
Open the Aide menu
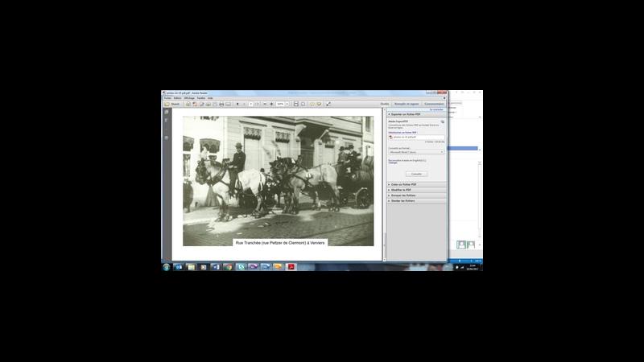coord(210,98)
